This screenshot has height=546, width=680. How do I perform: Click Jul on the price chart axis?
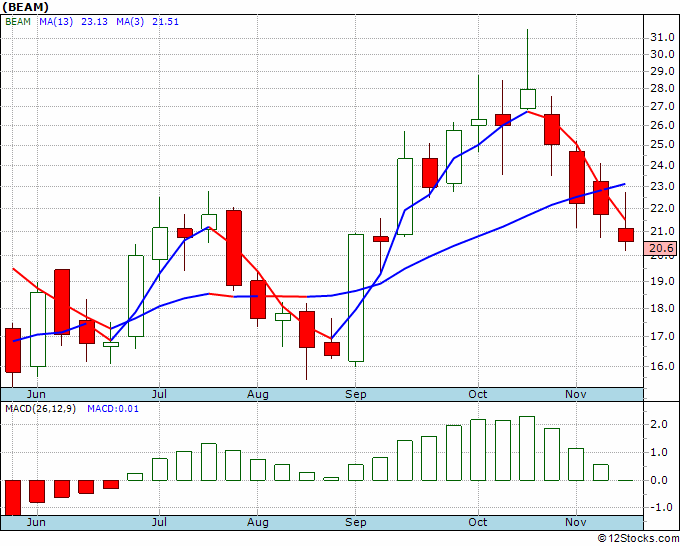[x=159, y=394]
